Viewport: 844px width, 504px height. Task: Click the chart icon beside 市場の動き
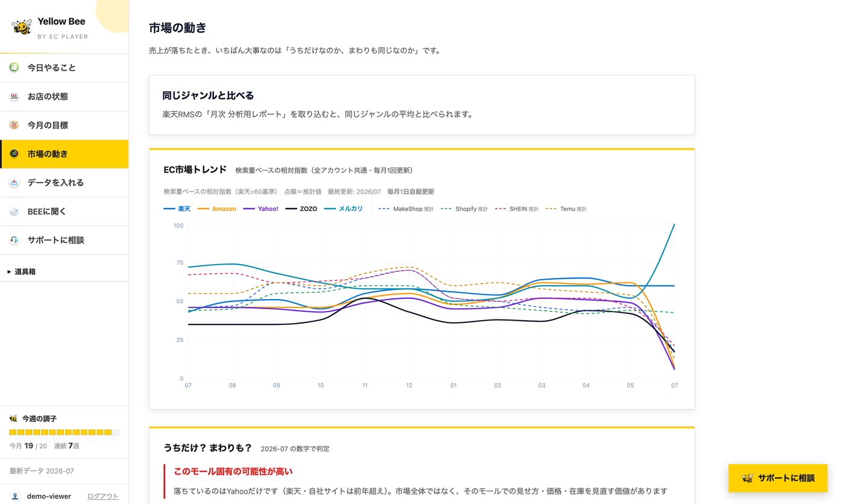click(14, 154)
